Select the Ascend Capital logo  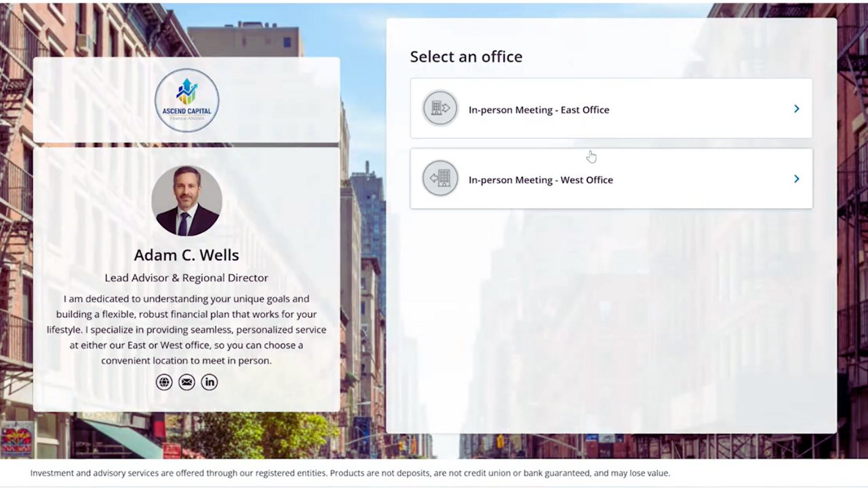tap(186, 99)
